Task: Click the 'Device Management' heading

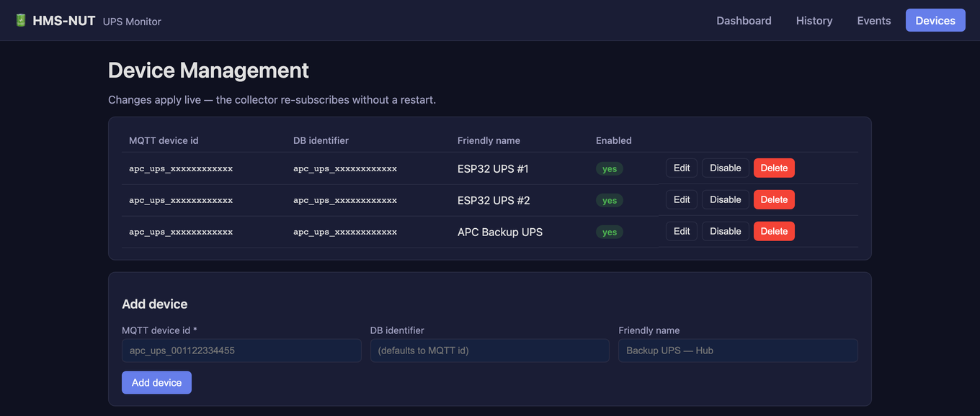Action: tap(208, 70)
